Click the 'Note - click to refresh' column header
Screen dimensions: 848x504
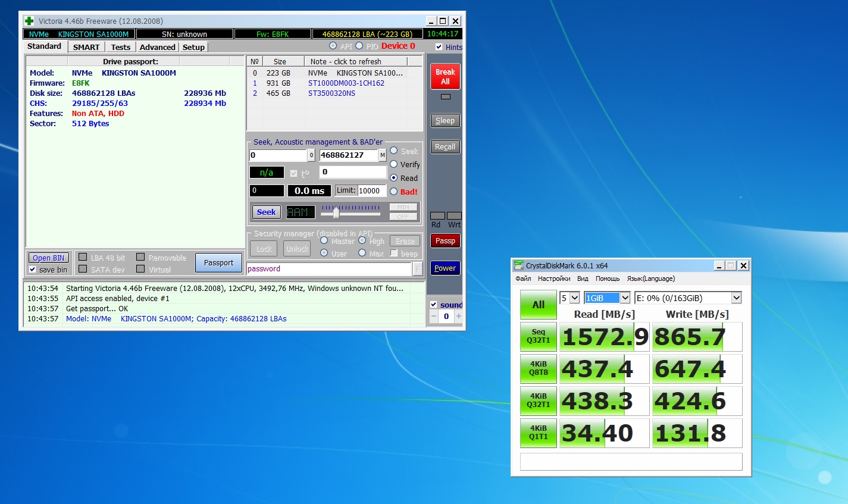[355, 61]
